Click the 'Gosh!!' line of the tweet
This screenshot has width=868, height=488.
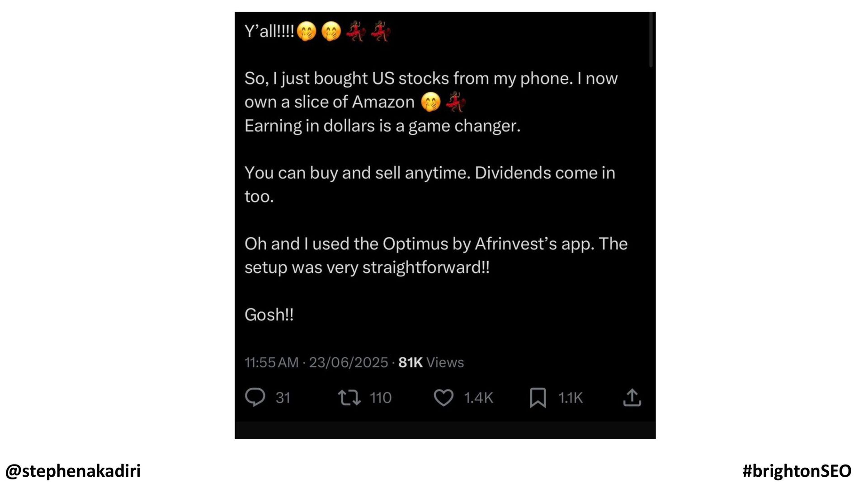pos(269,315)
